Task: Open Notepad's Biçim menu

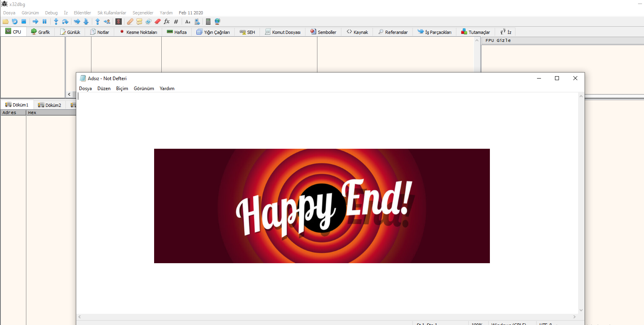Action: (122, 89)
